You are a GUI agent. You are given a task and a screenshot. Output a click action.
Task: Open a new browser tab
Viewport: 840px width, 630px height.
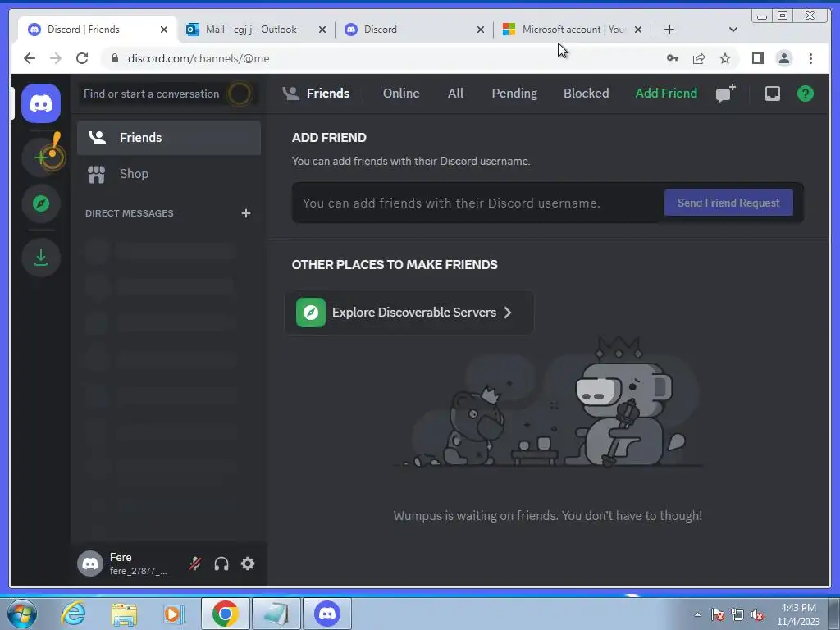669,30
